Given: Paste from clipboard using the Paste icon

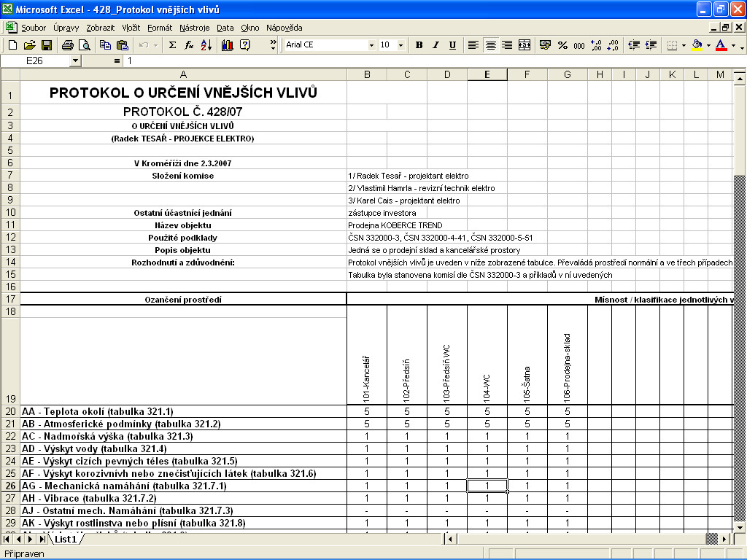Looking at the screenshot, I should [123, 44].
